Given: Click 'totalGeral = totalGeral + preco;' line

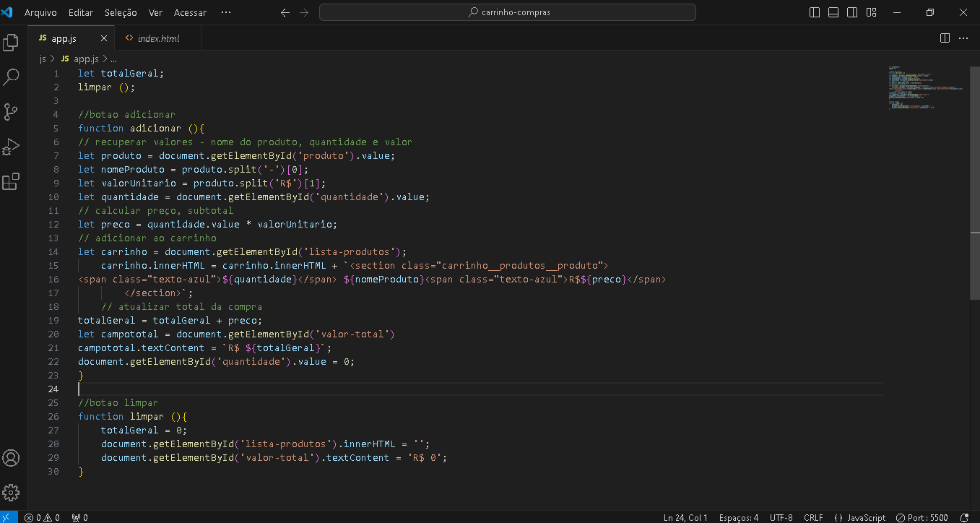Looking at the screenshot, I should tap(170, 320).
